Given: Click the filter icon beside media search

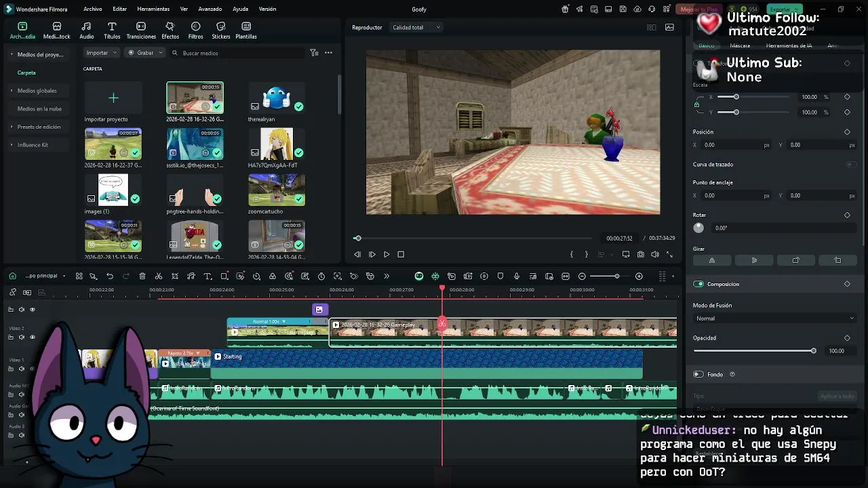Looking at the screenshot, I should 314,52.
